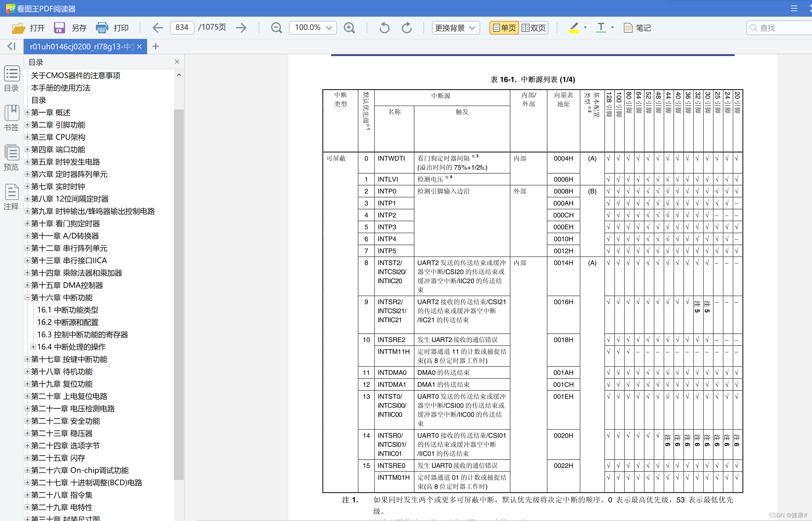Click the Save As floppy icon
This screenshot has height=521, width=812.
click(x=59, y=28)
